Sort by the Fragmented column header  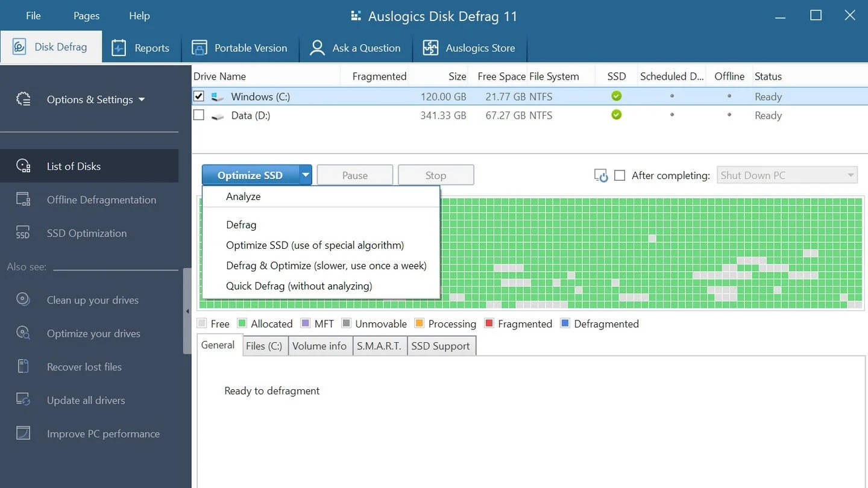[376, 77]
